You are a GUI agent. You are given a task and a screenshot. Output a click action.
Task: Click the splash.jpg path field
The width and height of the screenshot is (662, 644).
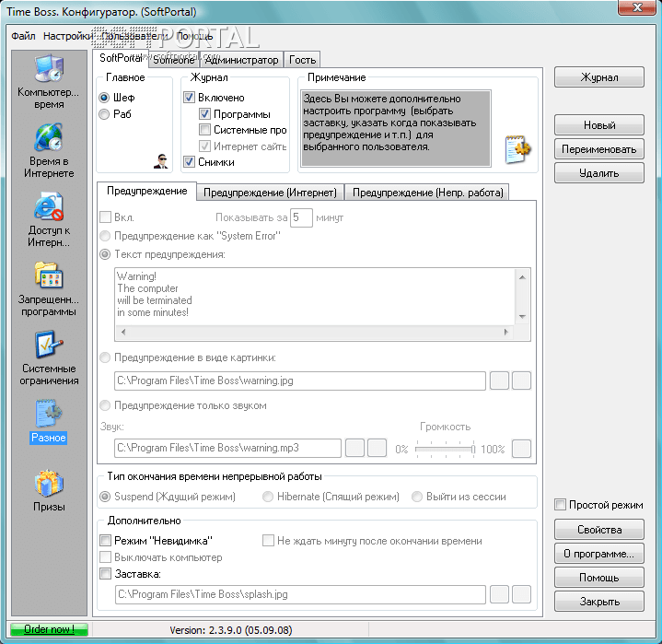click(x=300, y=594)
